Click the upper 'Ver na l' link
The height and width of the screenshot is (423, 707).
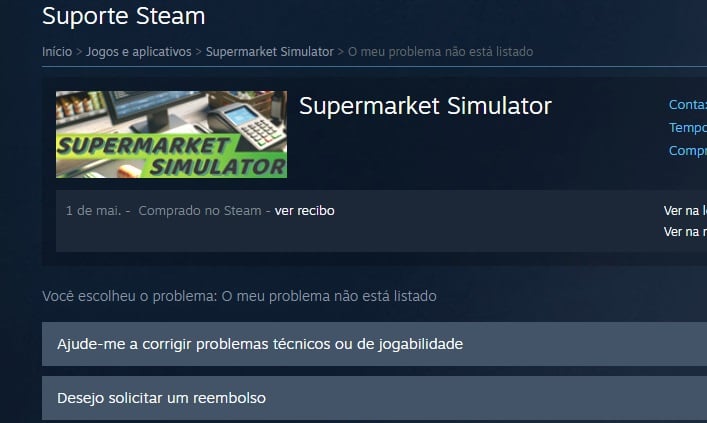(685, 211)
